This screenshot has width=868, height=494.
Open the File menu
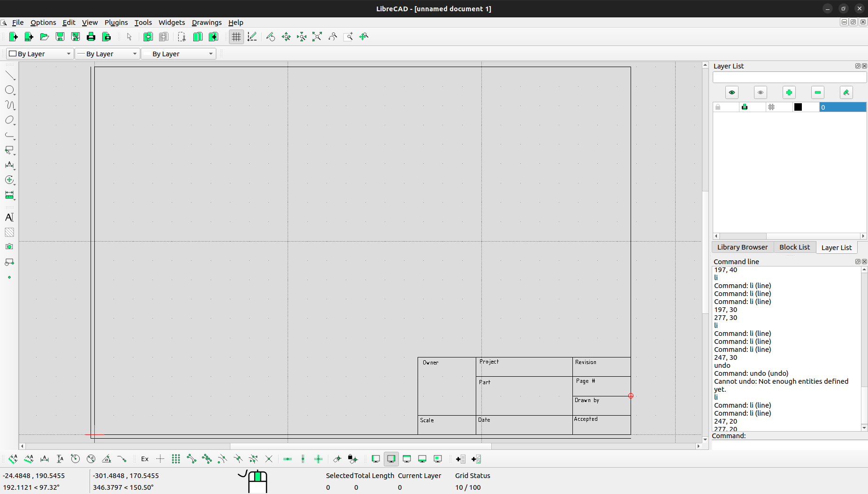click(x=18, y=23)
